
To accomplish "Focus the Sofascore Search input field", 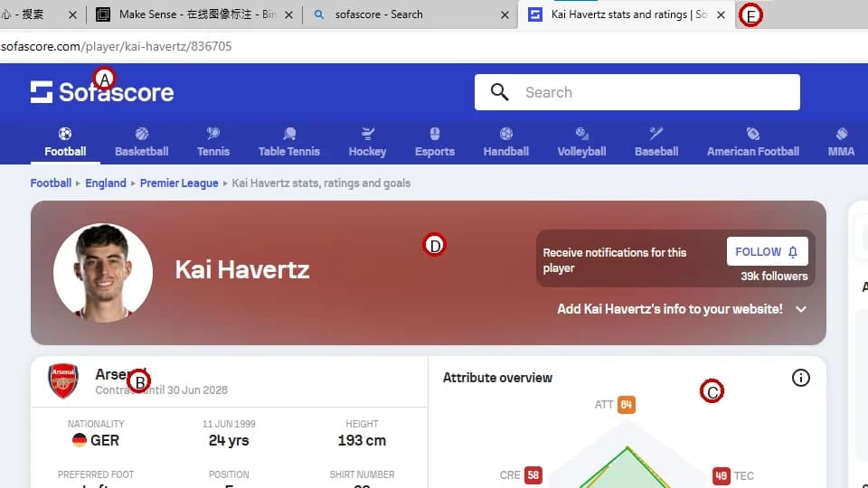I will [x=637, y=92].
